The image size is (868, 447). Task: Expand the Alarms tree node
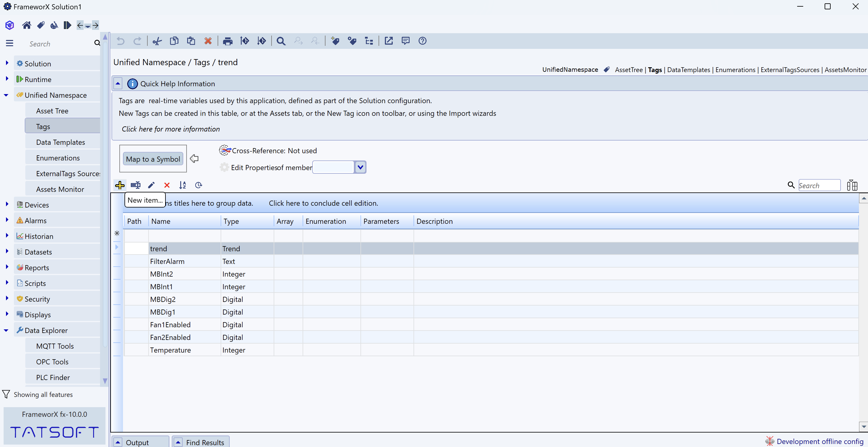[7, 220]
